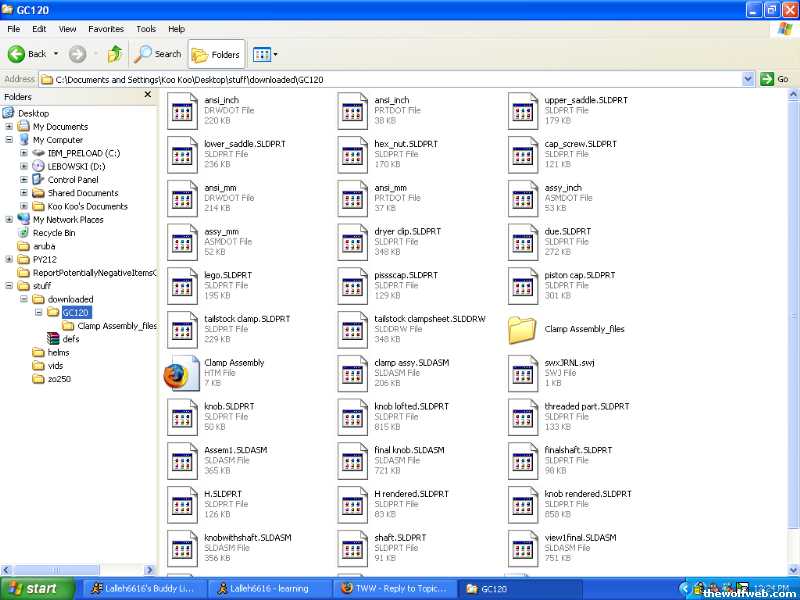Close the Folders side panel

click(x=148, y=95)
